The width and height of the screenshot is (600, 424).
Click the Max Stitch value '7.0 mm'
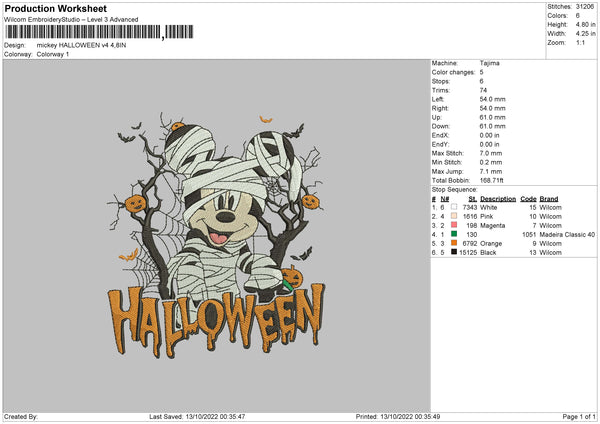[x=491, y=153]
